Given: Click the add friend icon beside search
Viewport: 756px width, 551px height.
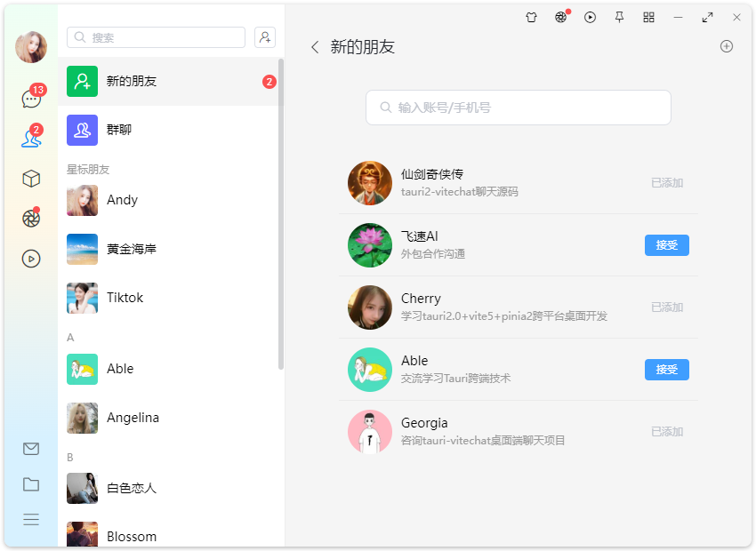Looking at the screenshot, I should point(265,37).
